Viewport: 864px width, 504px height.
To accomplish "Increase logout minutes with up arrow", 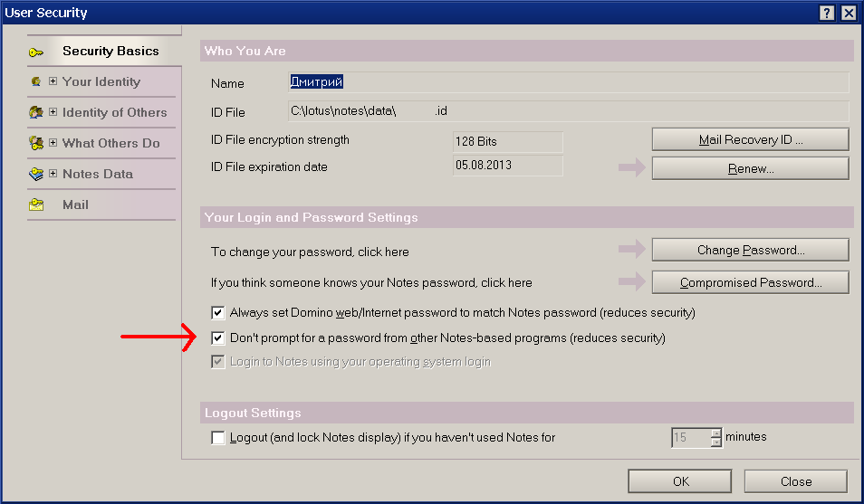I will 716,433.
